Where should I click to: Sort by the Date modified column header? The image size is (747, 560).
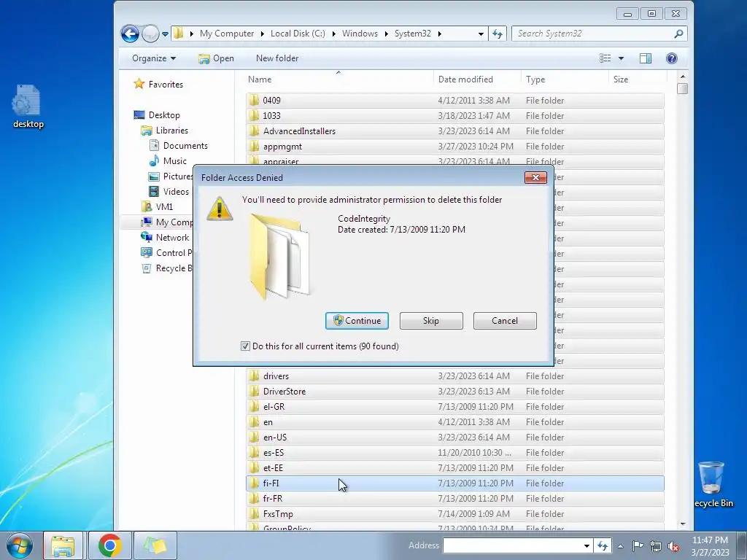[x=477, y=79]
